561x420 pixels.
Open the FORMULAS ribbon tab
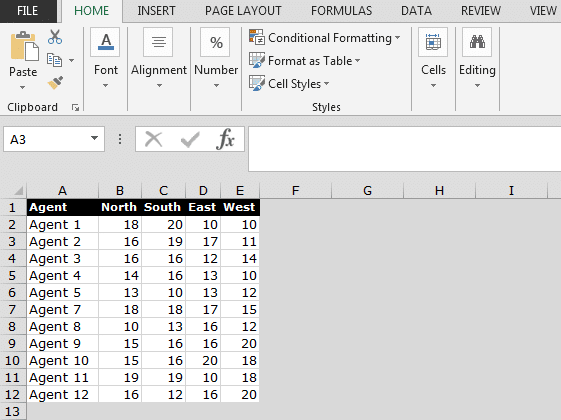tap(341, 11)
